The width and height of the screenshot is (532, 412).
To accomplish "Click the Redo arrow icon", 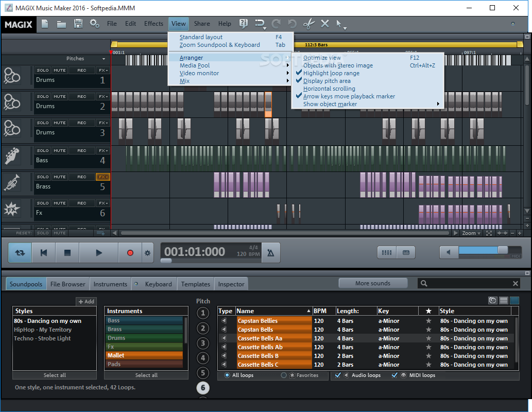I will point(276,24).
